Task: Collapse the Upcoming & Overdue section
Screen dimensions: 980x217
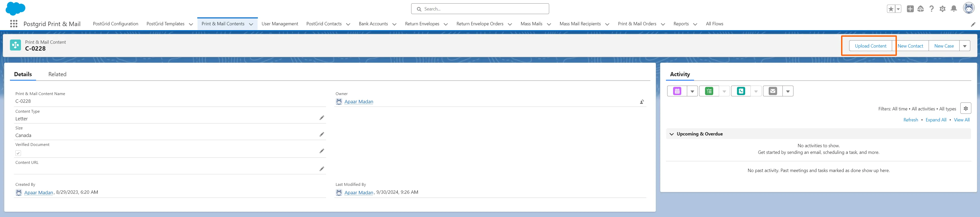Action: 672,134
